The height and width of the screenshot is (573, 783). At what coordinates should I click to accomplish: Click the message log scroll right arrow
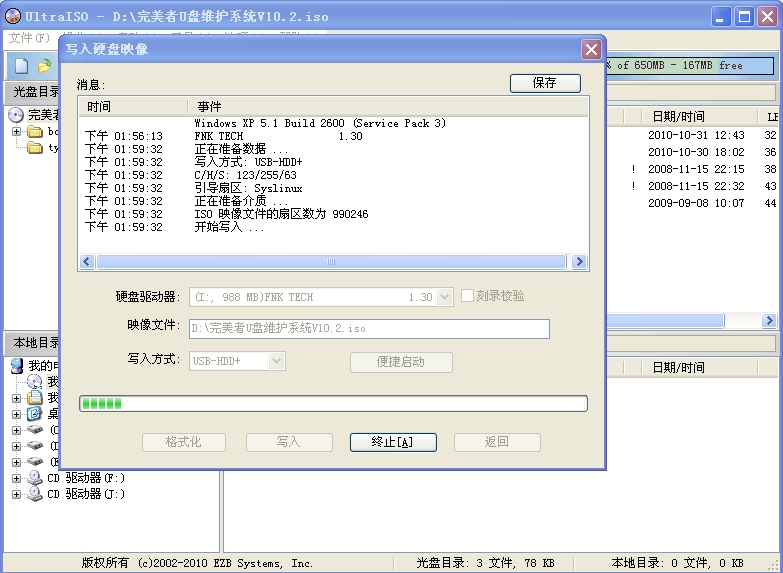(x=579, y=261)
